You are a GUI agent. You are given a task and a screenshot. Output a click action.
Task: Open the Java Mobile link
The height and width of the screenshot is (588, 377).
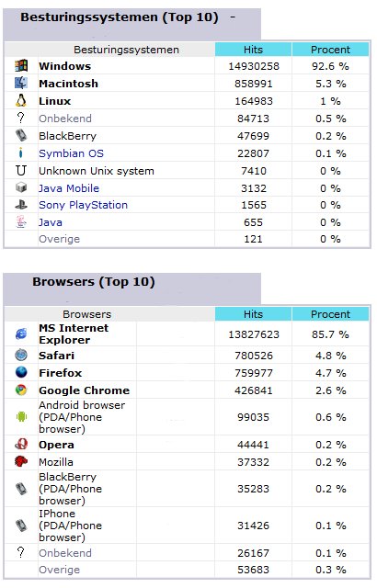(x=69, y=188)
